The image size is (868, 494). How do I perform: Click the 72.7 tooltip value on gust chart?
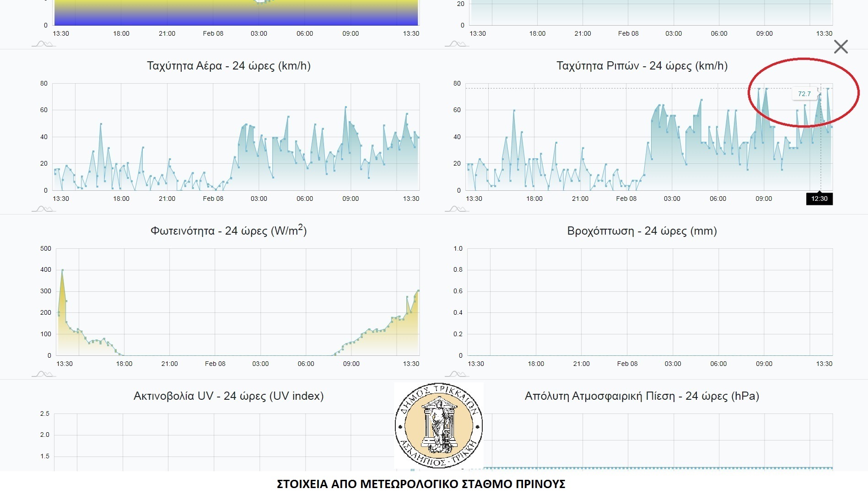coord(804,94)
